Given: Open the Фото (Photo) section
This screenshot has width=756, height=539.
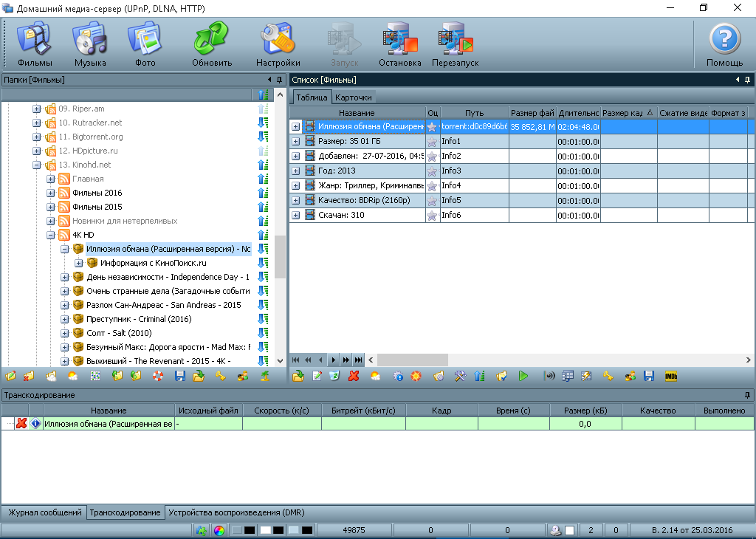Looking at the screenshot, I should 145,44.
